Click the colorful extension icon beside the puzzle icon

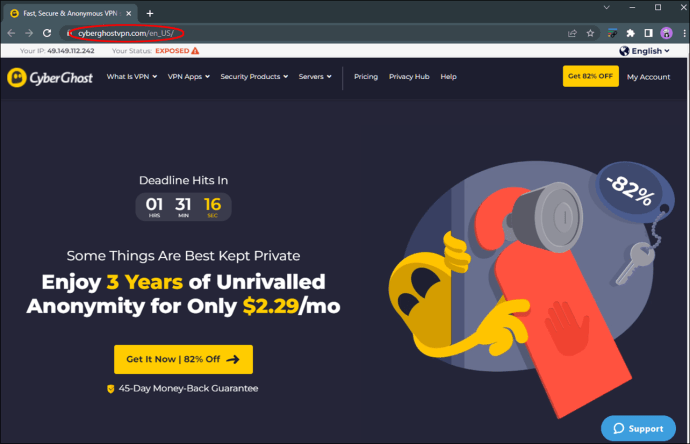[612, 33]
